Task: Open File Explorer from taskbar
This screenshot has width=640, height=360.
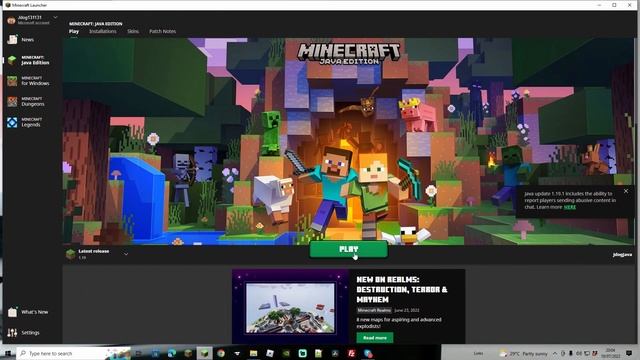Action: [253, 353]
